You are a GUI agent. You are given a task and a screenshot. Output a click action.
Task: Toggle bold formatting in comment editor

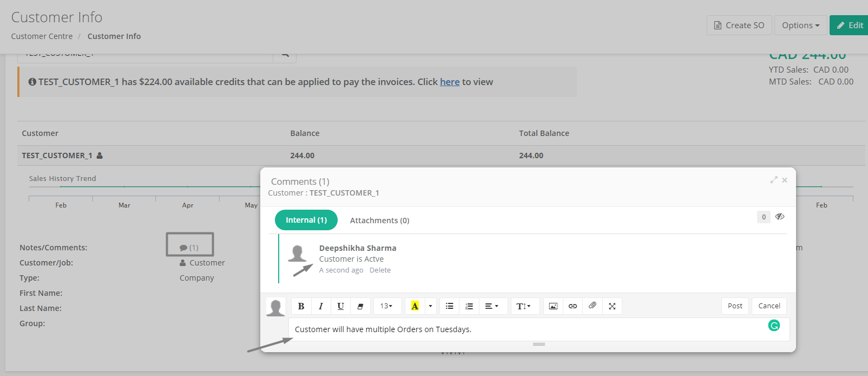click(301, 306)
